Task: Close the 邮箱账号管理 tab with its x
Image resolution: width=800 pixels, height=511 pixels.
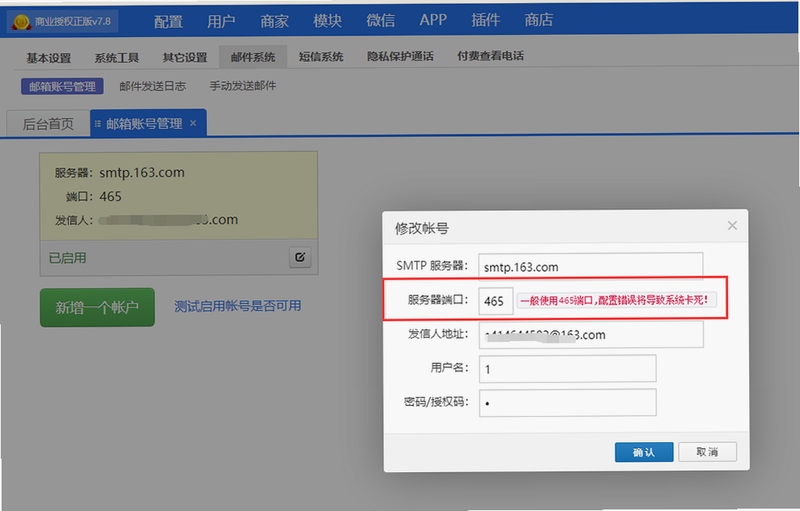Action: 193,123
